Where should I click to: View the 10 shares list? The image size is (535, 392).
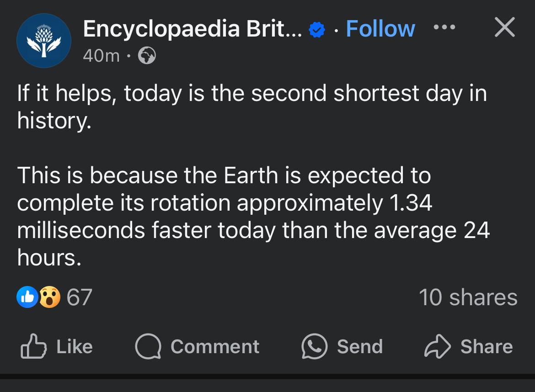tap(468, 297)
